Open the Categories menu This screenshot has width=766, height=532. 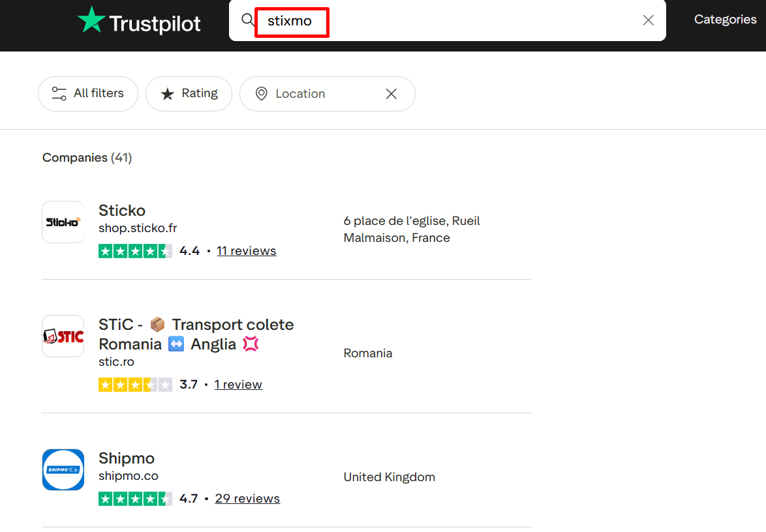(x=725, y=20)
